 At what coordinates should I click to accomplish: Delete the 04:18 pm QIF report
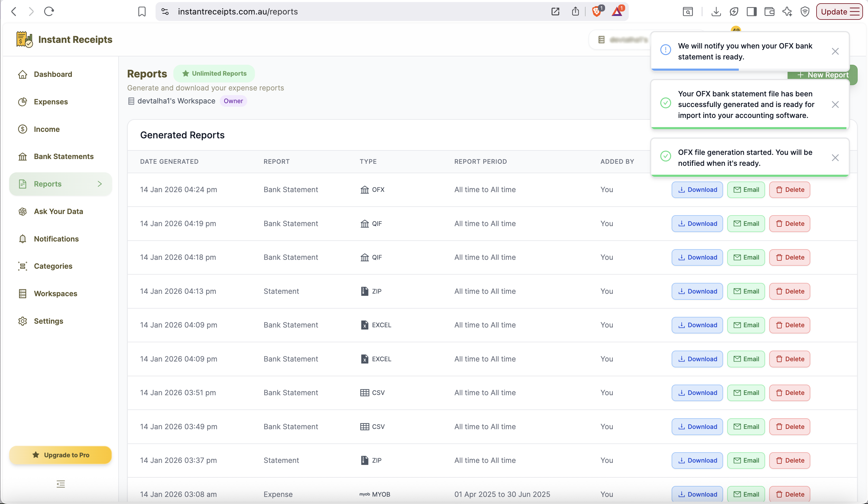coord(790,257)
